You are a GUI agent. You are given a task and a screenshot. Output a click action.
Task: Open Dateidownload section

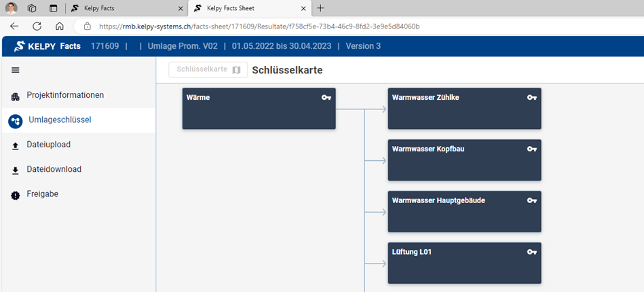click(x=54, y=169)
